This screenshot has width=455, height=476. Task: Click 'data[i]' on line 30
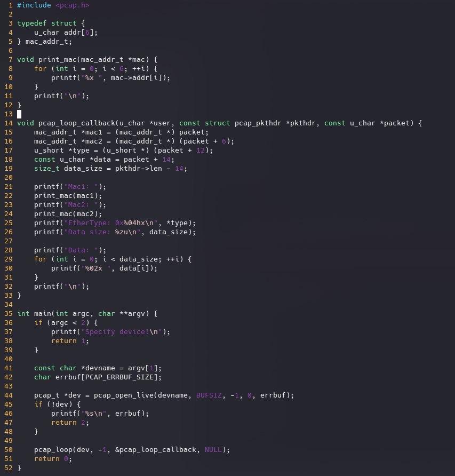pyautogui.click(x=134, y=268)
